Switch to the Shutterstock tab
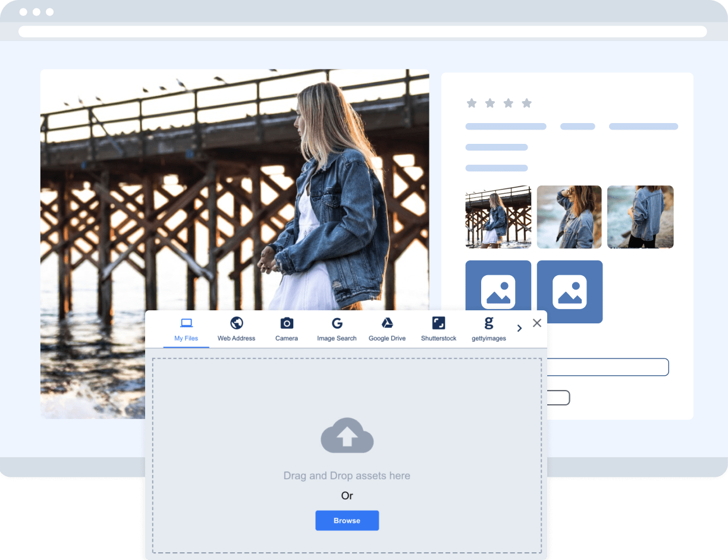This screenshot has width=728, height=560. [x=438, y=328]
